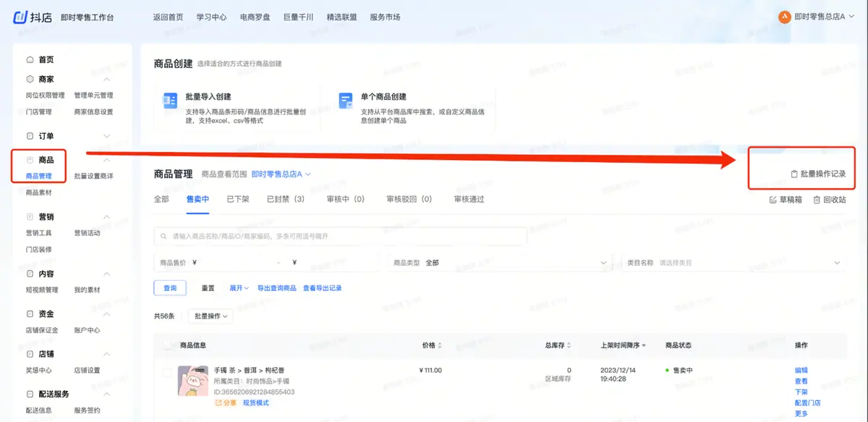The image size is (868, 422).
Task: Click the product name search input field
Action: click(341, 237)
